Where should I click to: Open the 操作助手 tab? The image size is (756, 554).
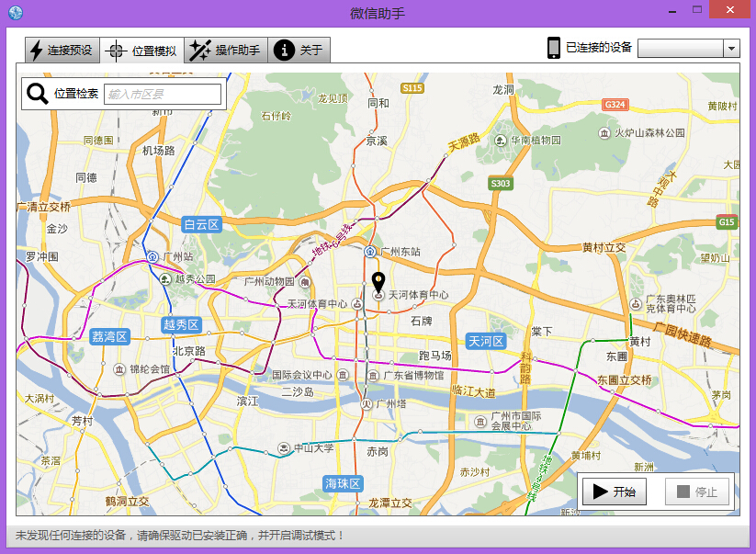pos(226,51)
